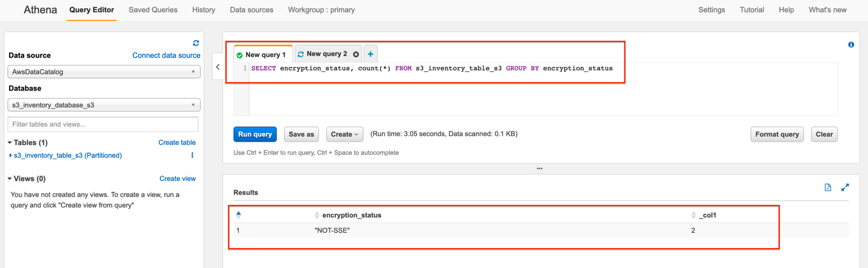Collapse the left sidebar with arrow
The width and height of the screenshot is (868, 268).
[x=218, y=67]
